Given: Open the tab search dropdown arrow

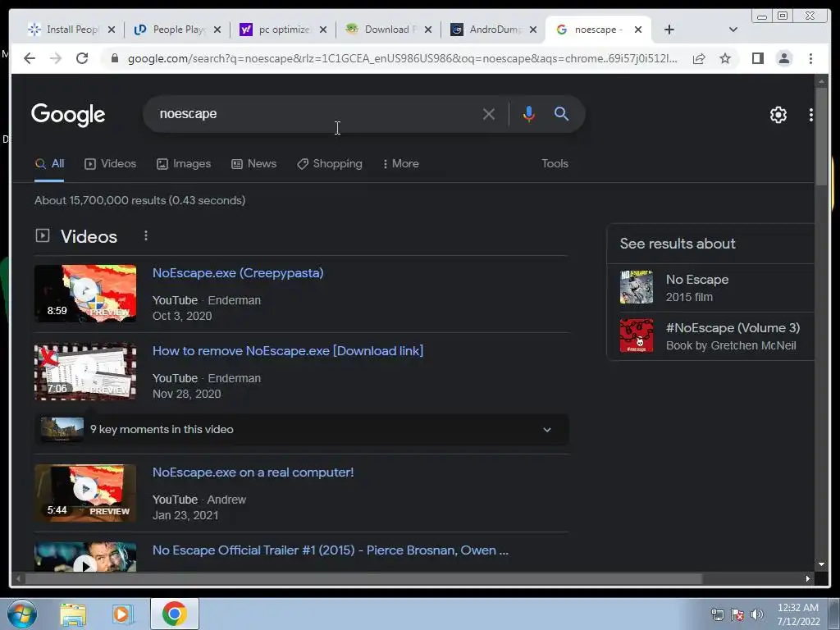Looking at the screenshot, I should tap(733, 30).
